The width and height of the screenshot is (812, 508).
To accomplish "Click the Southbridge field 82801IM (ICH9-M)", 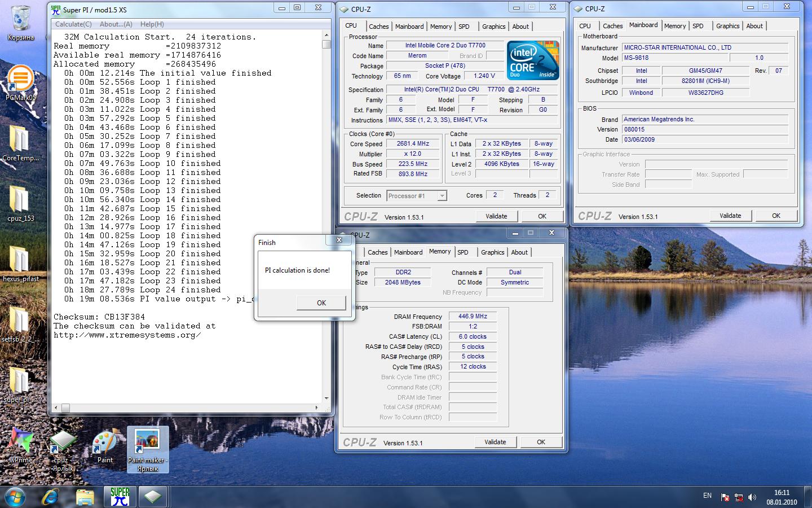I will point(705,81).
